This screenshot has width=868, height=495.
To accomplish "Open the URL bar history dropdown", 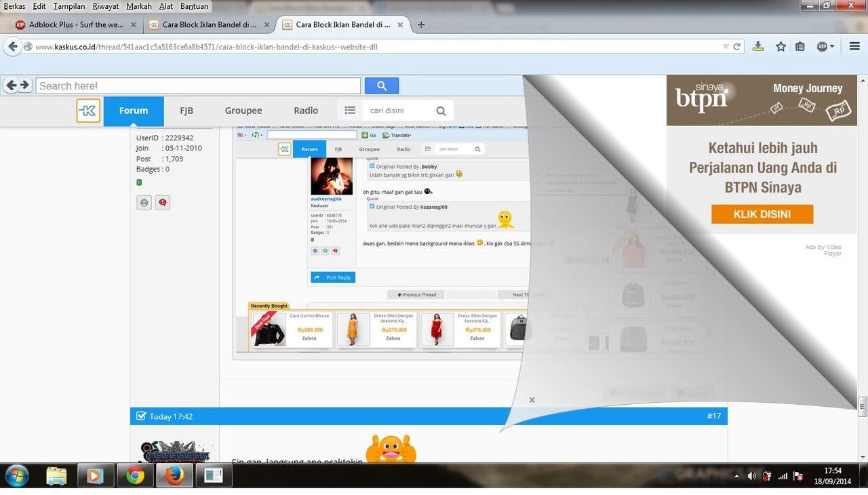I will 726,47.
